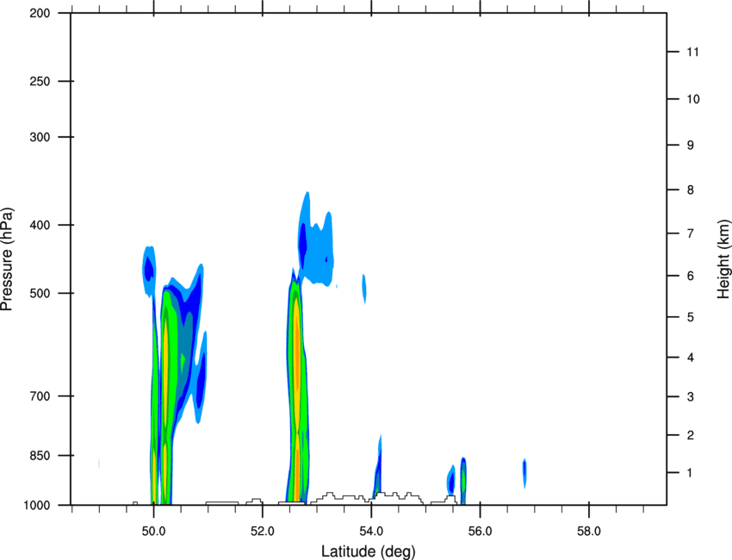Click the 500 hPa pressure tick label
Image resolution: width=732 pixels, height=560 pixels.
pyautogui.click(x=40, y=293)
